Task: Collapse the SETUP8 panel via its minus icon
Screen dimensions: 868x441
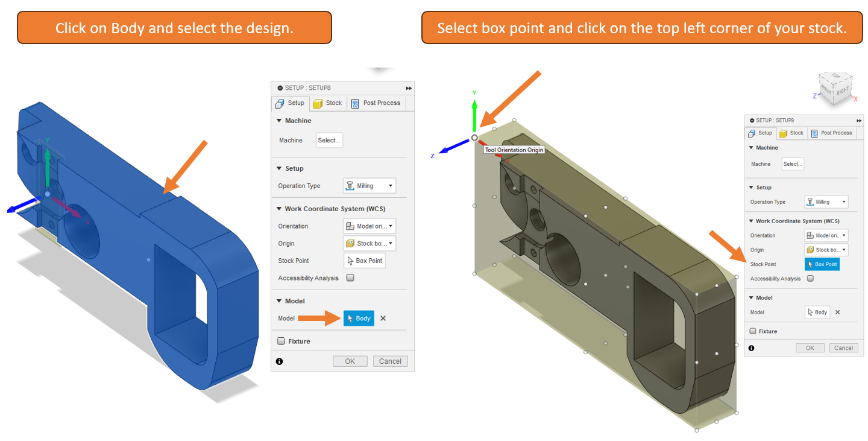Action: [280, 88]
